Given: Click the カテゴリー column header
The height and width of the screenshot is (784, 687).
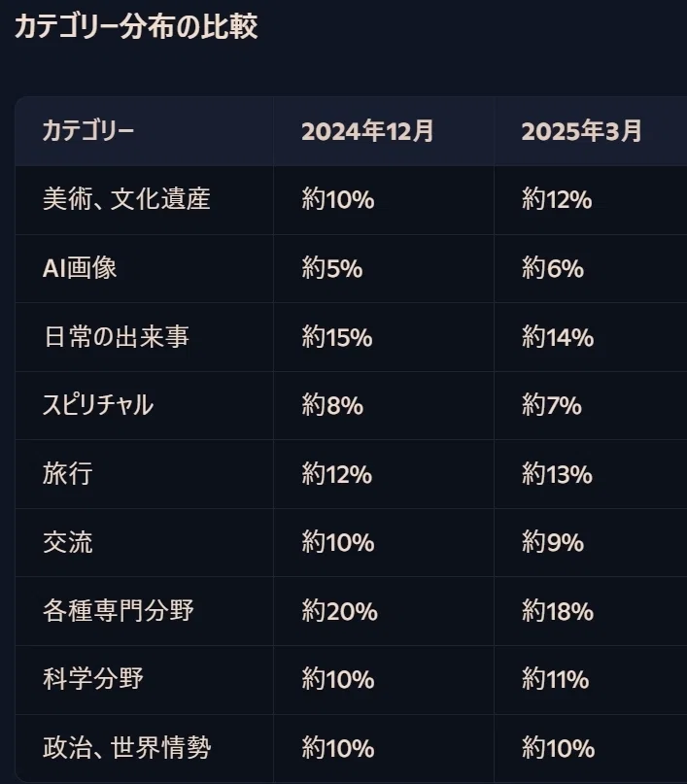Looking at the screenshot, I should tap(88, 131).
